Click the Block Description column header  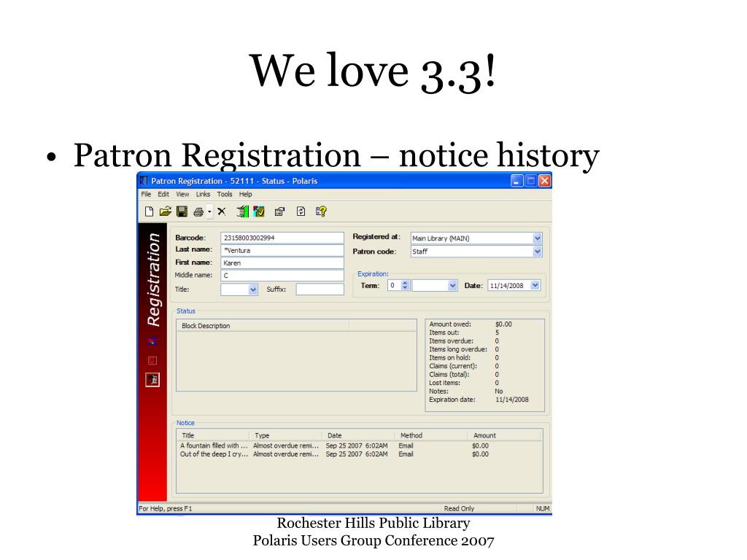(263, 326)
